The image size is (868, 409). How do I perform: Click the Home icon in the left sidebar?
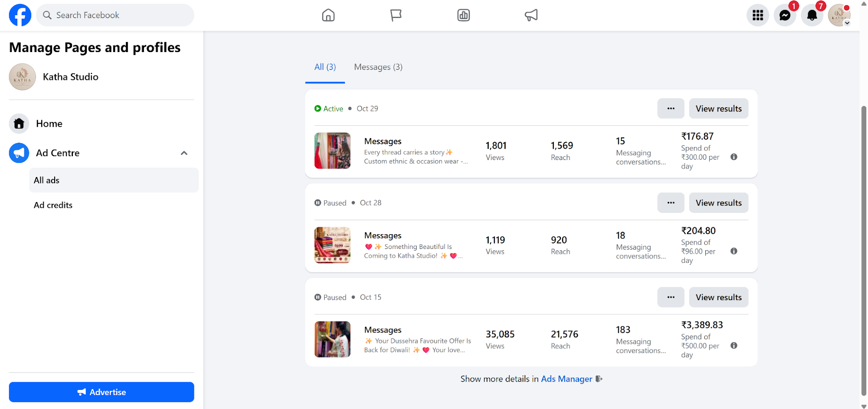pos(19,124)
